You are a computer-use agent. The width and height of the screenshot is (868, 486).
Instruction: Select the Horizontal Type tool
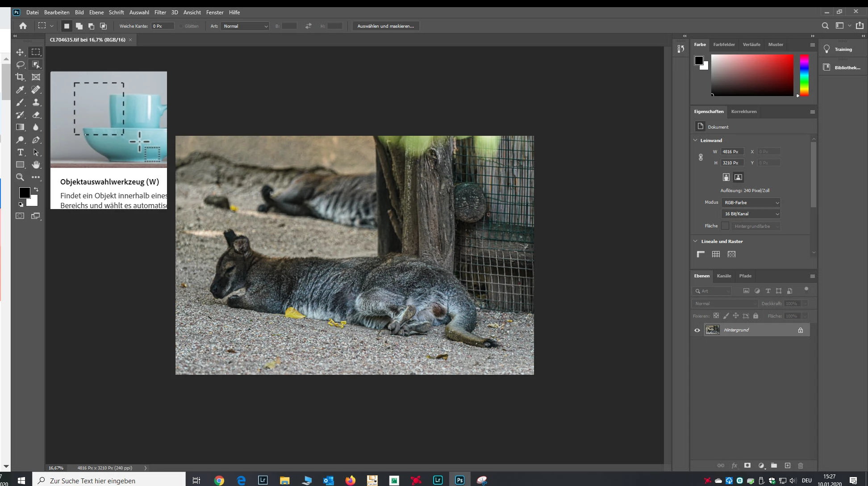(x=20, y=152)
